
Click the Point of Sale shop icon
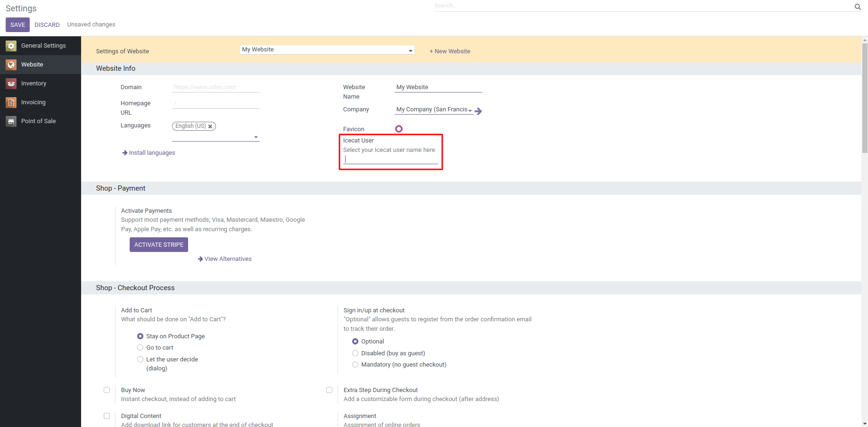coord(11,121)
